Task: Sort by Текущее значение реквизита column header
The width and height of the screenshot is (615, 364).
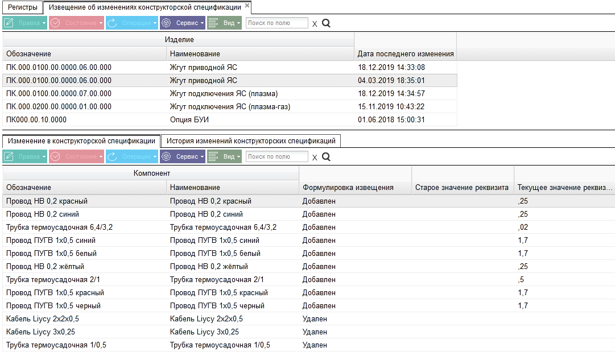Action: [x=565, y=188]
